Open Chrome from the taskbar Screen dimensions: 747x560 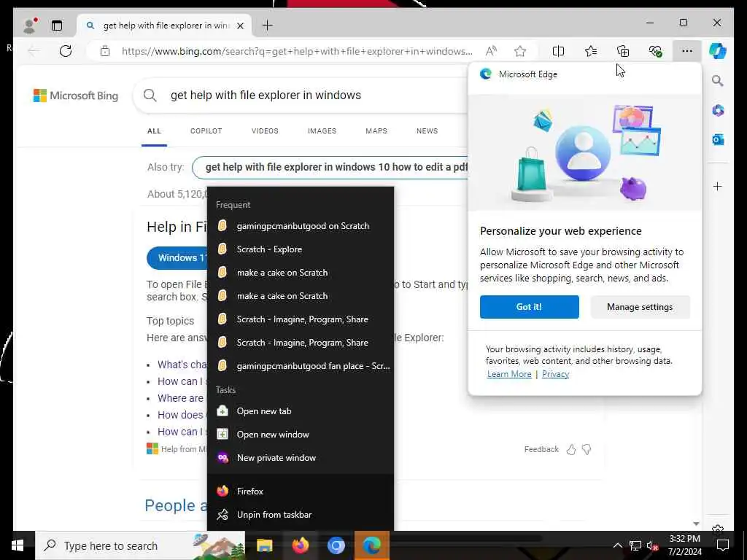coord(336,545)
